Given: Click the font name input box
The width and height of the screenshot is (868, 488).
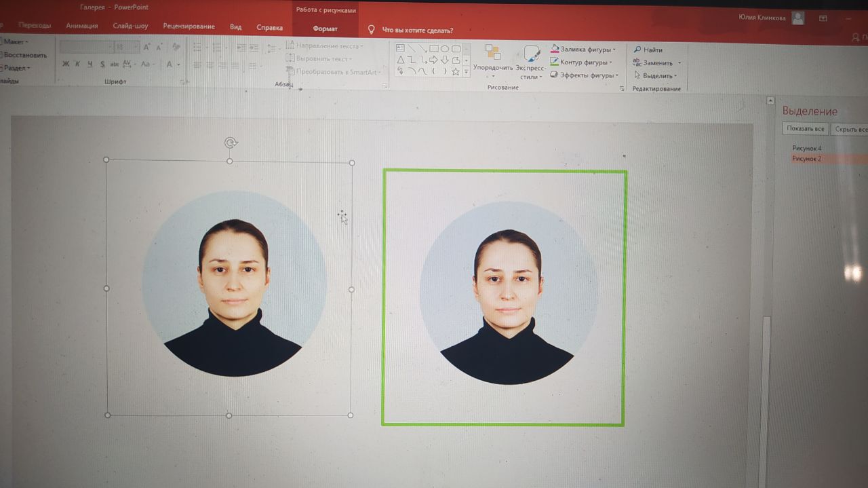Looking at the screenshot, I should click(87, 47).
